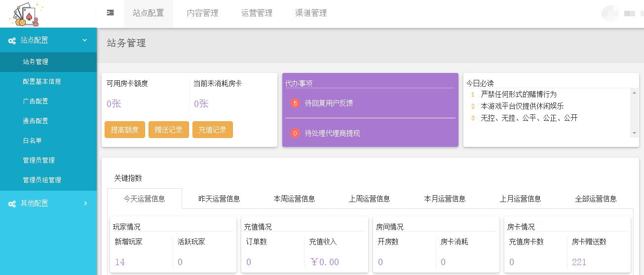The height and width of the screenshot is (275, 644).
Task: Select the 昨天运营信息 tab
Action: tap(219, 199)
